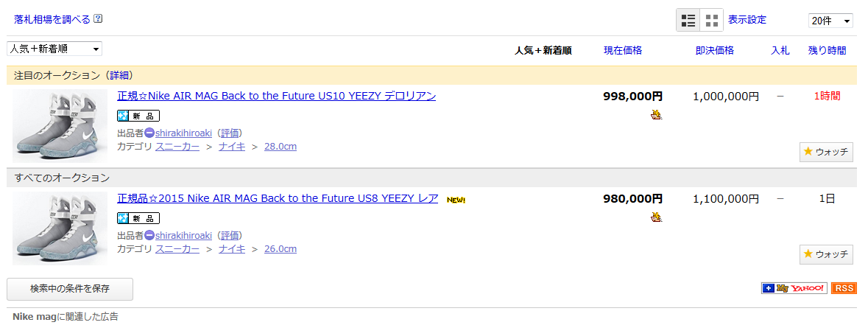Viewport: 868px width, 325px height.
Task: Open the 20件 results-per-page dropdown
Action: coord(830,21)
